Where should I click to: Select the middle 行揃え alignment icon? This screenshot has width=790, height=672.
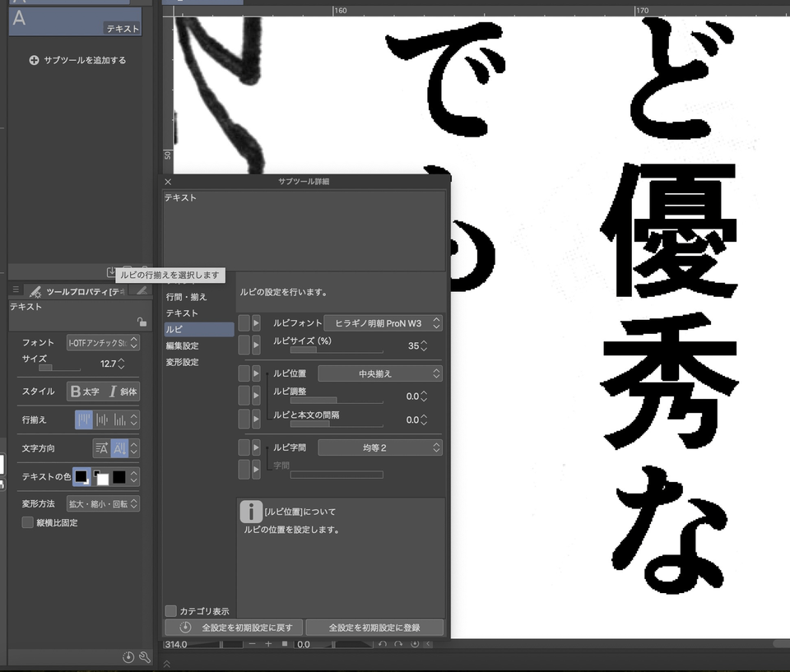click(x=102, y=419)
